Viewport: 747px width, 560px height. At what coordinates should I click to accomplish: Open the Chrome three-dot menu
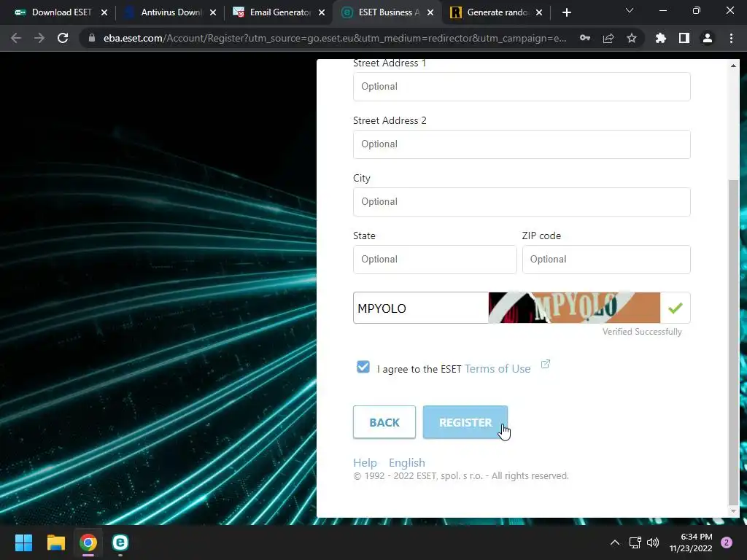tap(731, 38)
